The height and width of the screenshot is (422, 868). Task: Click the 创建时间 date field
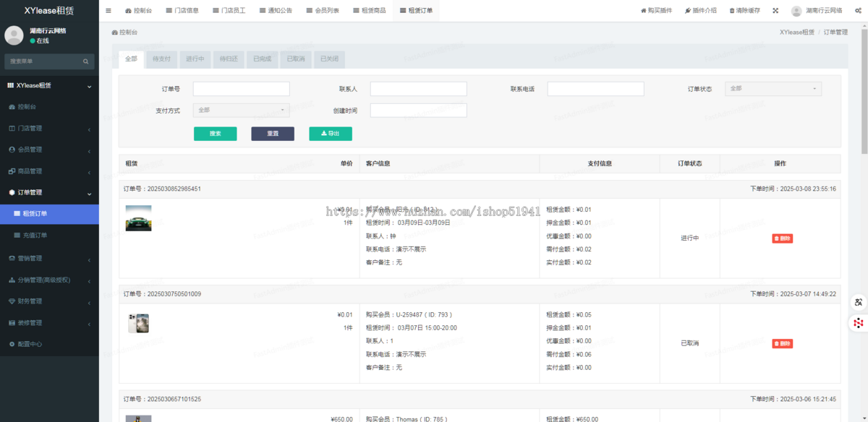pos(419,111)
